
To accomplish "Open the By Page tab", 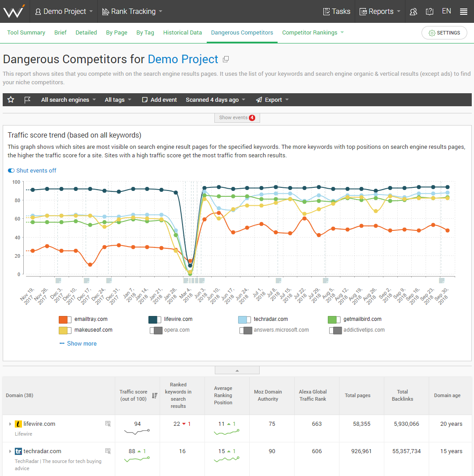I will pyautogui.click(x=117, y=32).
